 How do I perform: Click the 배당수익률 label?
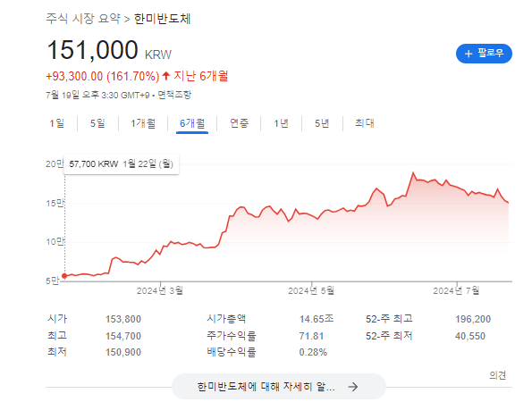pyautogui.click(x=232, y=352)
